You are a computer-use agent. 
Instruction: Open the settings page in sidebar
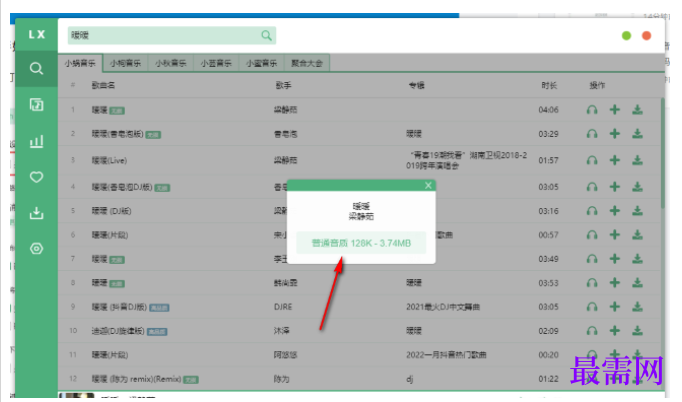[36, 249]
